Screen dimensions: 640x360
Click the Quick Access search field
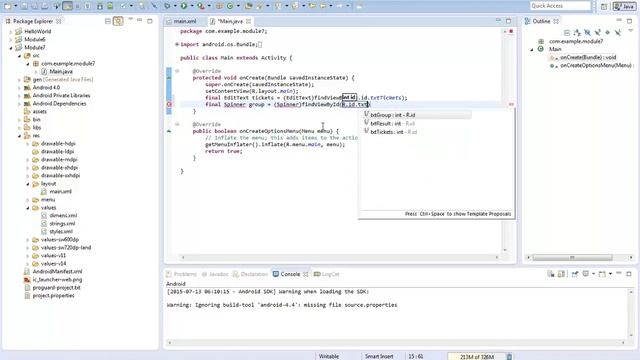pos(560,6)
